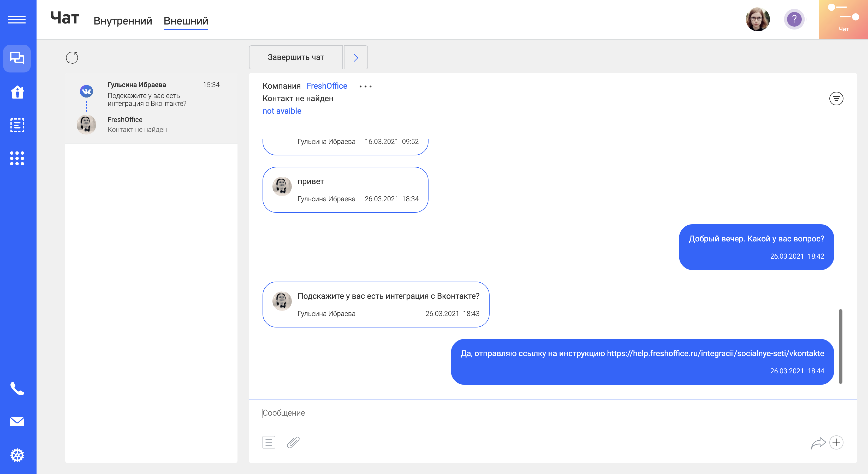The height and width of the screenshot is (474, 868).
Task: Click the Завершить чат button
Action: [296, 57]
